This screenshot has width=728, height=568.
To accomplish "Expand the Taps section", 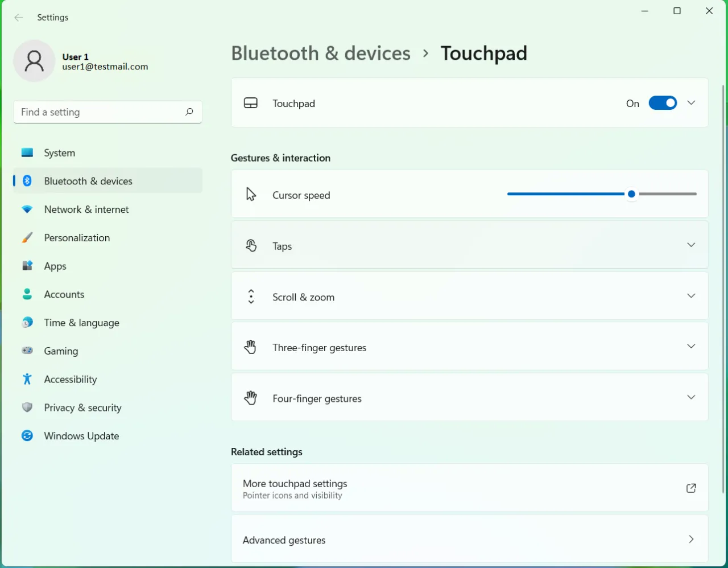I will tap(691, 245).
